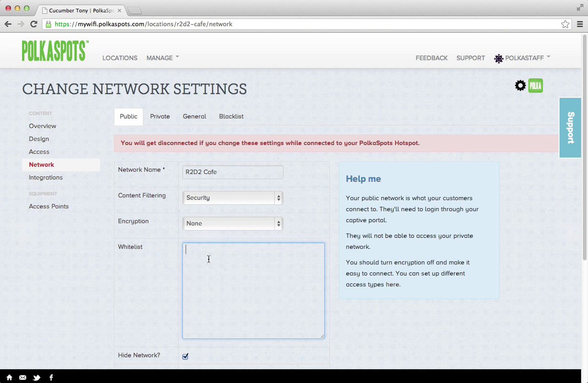
Task: Open the Facebook footer icon
Action: pyautogui.click(x=51, y=377)
